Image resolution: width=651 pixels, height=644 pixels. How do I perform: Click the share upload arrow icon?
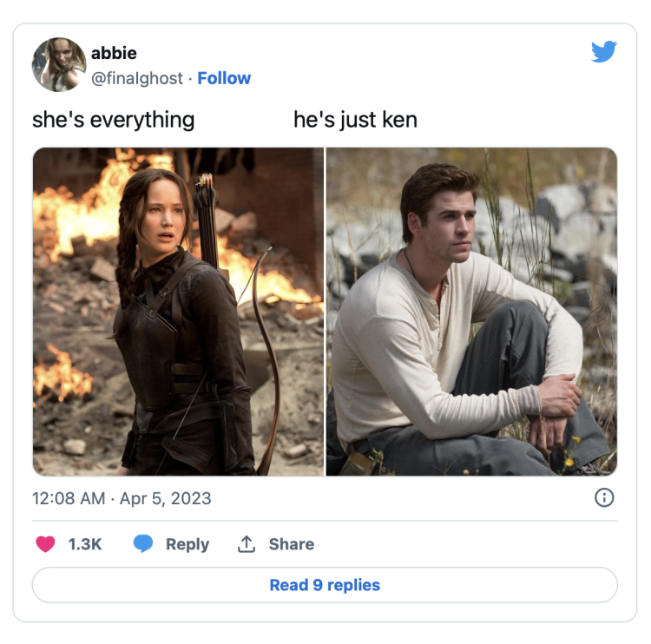tap(247, 544)
